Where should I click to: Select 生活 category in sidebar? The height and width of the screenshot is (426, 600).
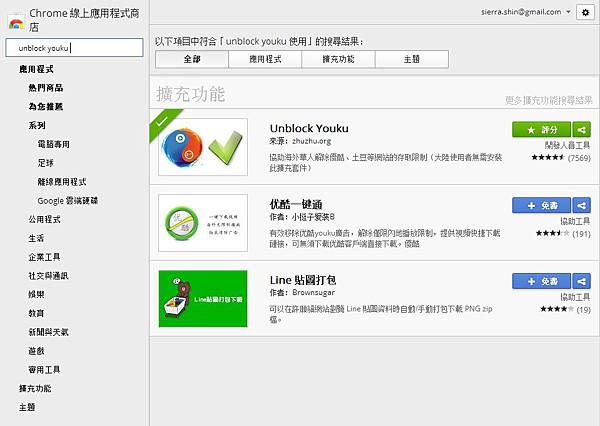coord(36,238)
